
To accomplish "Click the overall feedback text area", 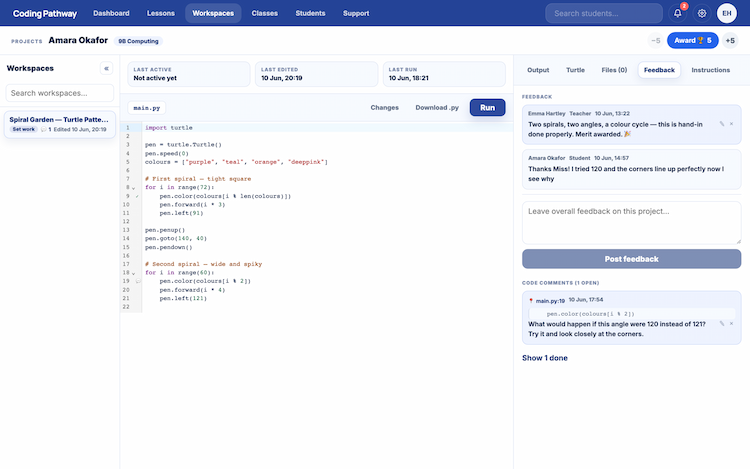I will (x=631, y=223).
